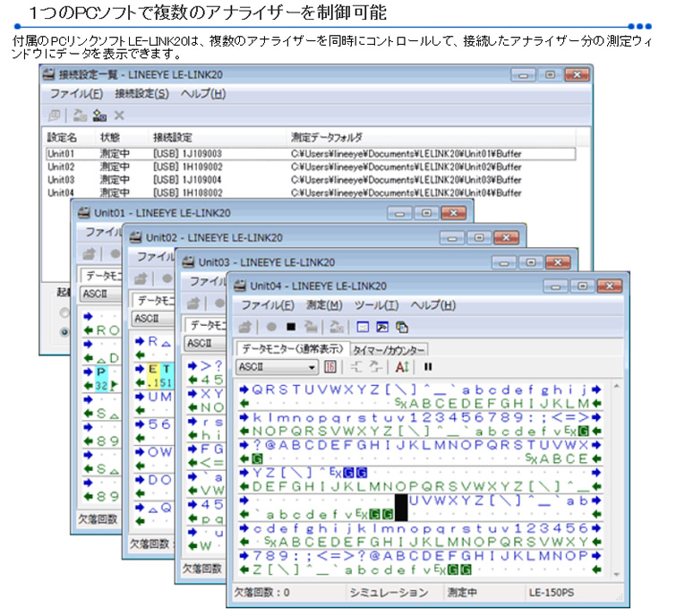The image size is (676, 616).
Task: Open the ASCII dropdown in Unit01 window
Action: pyautogui.click(x=100, y=294)
